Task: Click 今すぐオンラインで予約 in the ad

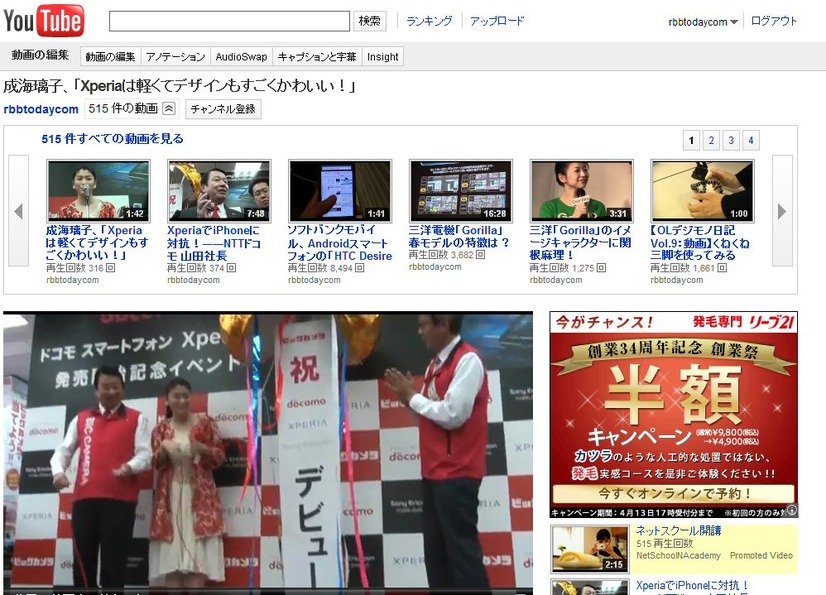Action: click(674, 494)
